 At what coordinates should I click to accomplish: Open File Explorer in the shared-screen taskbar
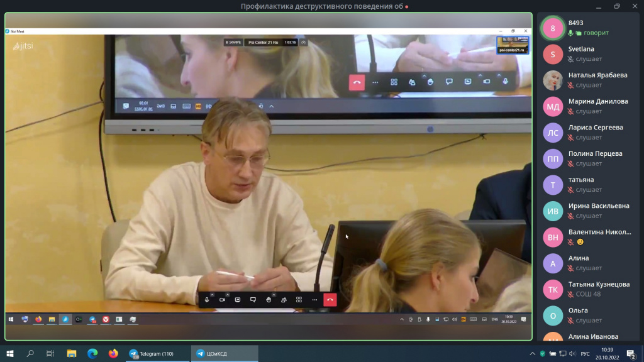tap(52, 319)
